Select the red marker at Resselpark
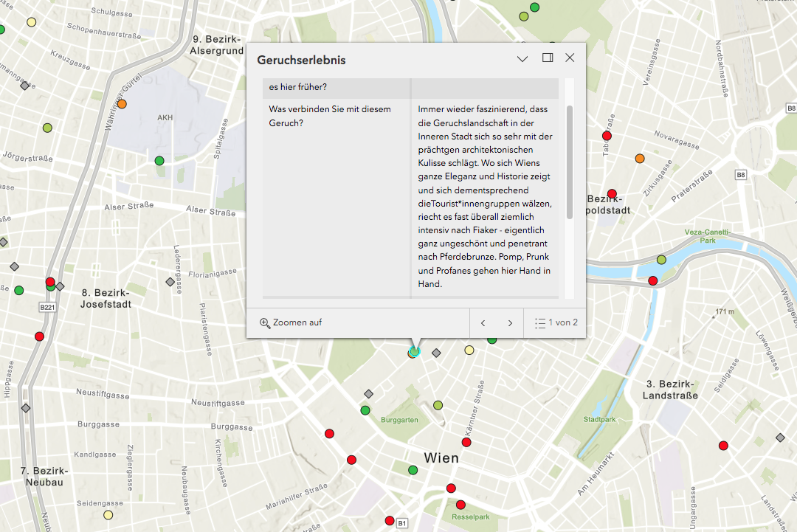The image size is (797, 532). coord(460,505)
